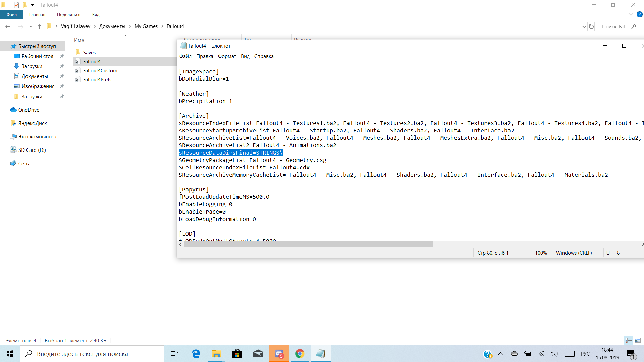Image resolution: width=644 pixels, height=362 pixels.
Task: Expand the Explorer ribbon chevron
Action: point(631,15)
